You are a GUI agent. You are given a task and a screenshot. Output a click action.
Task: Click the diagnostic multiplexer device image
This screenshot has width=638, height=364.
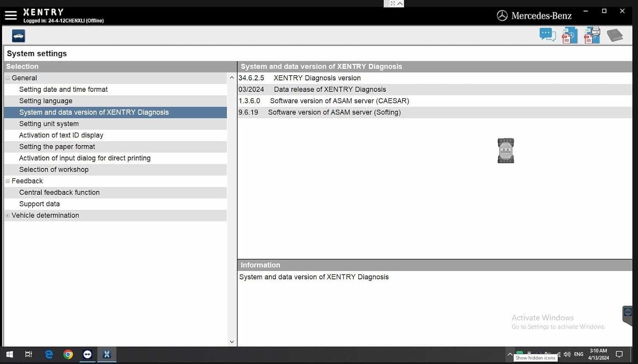[506, 150]
